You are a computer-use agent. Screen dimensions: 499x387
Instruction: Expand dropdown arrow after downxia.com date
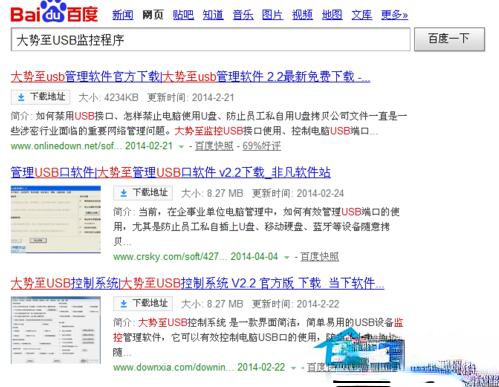pos(294,368)
